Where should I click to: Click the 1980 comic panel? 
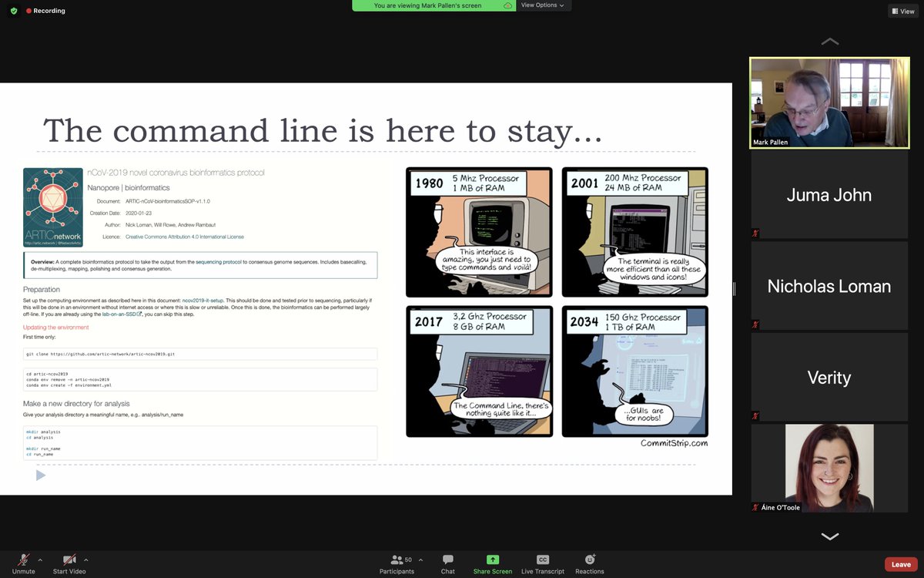[479, 232]
